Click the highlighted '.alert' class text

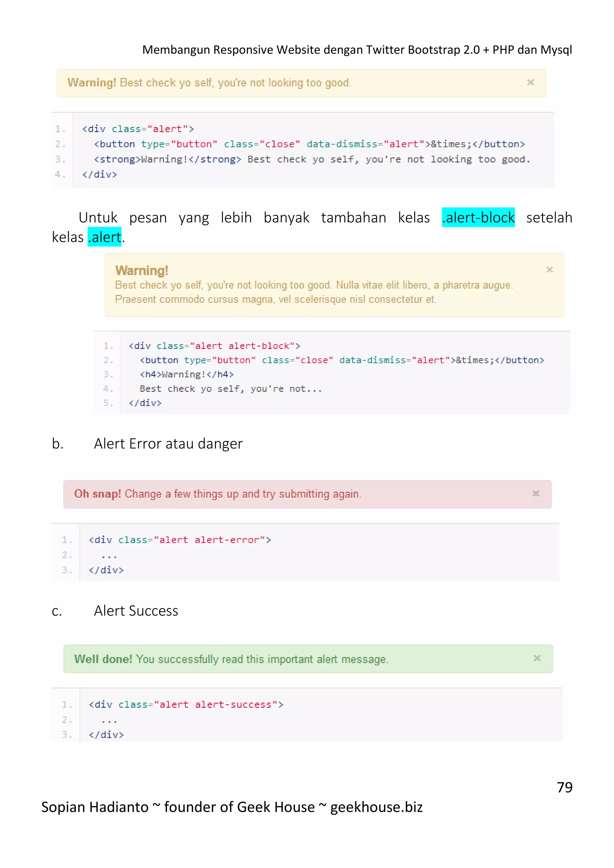pos(104,237)
